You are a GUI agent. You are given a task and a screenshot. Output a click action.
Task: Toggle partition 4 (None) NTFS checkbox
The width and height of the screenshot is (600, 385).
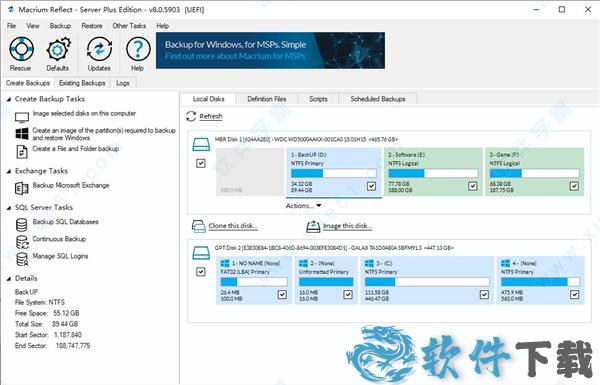pos(575,294)
